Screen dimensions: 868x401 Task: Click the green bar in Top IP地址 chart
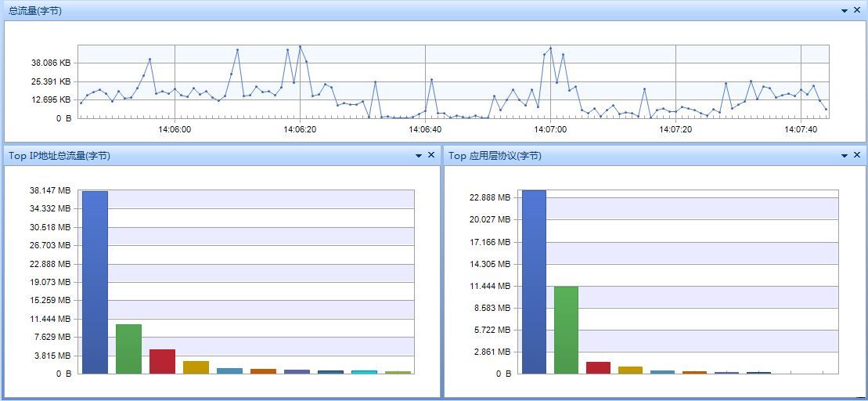coord(128,349)
